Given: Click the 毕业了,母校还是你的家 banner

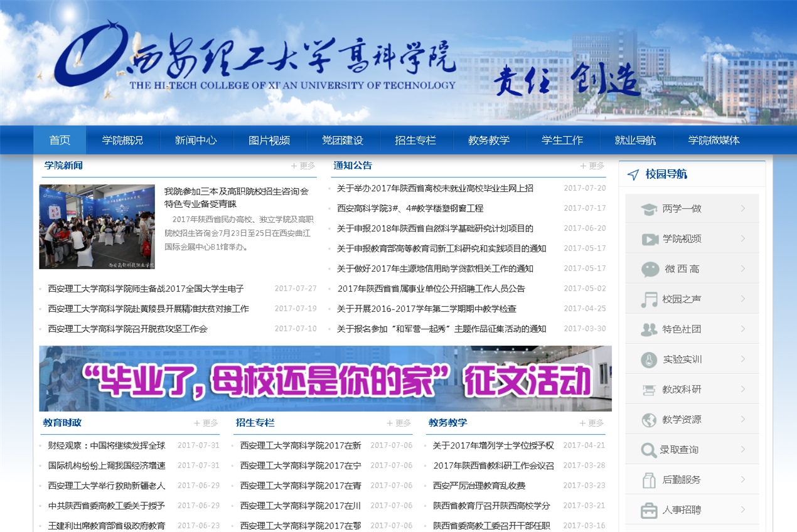Looking at the screenshot, I should (x=325, y=378).
